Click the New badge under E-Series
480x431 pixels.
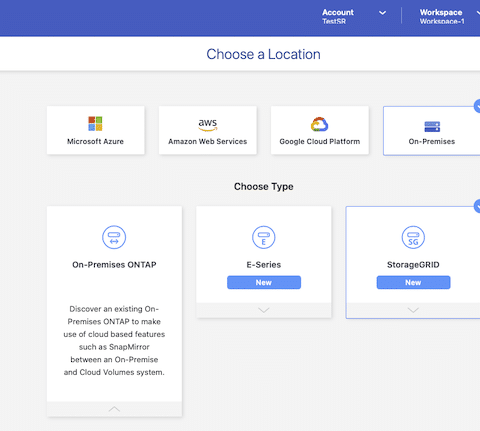tap(264, 282)
